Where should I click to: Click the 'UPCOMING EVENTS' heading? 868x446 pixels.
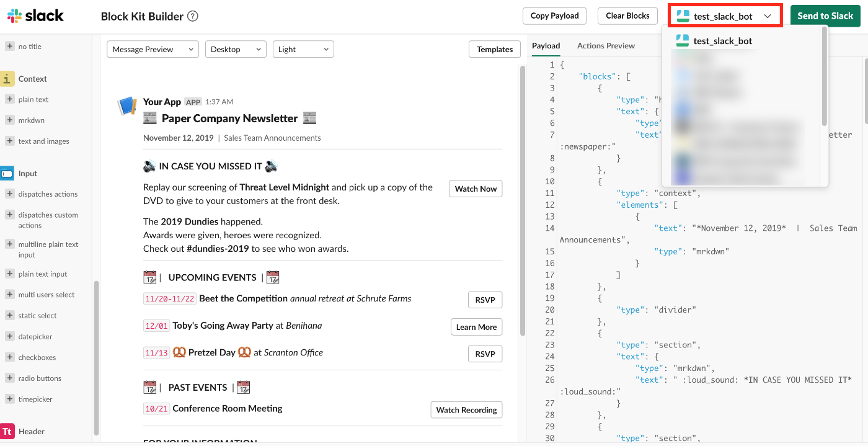[212, 277]
